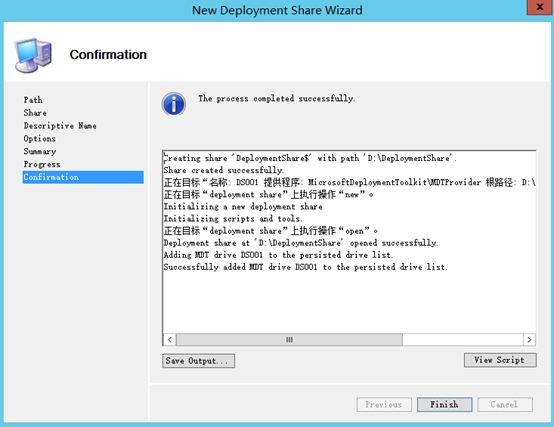Click 'Initializing a new deployment share' line
Viewport: 554px width, 427px height.
[x=243, y=207]
